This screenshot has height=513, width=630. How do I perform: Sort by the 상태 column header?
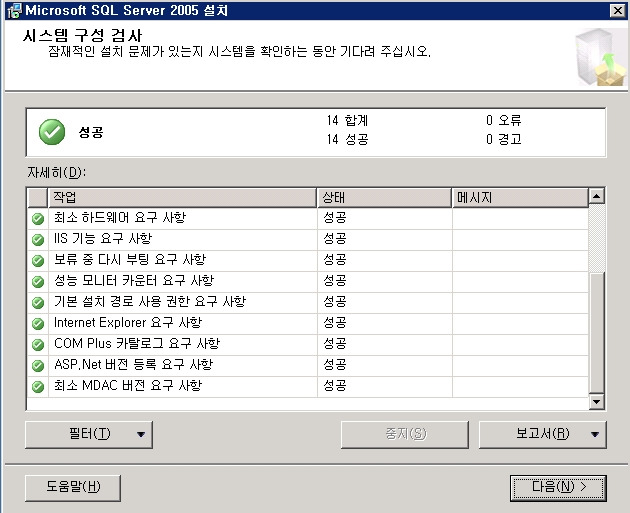pos(384,197)
